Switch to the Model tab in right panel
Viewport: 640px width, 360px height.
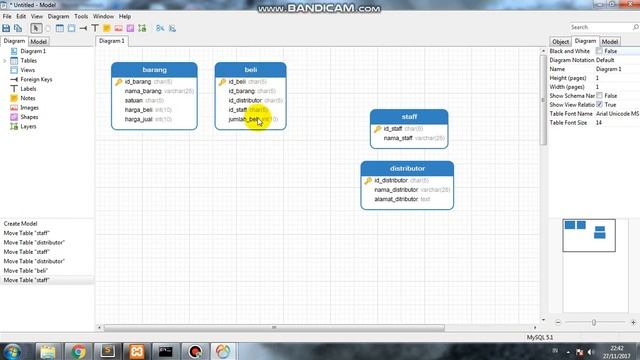(610, 42)
